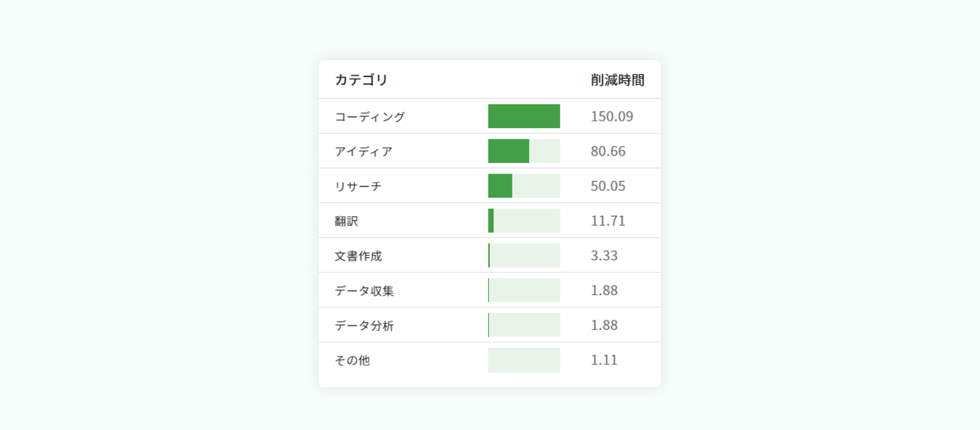The height and width of the screenshot is (430, 980).
Task: Click the アイディア category label
Action: pyautogui.click(x=363, y=151)
